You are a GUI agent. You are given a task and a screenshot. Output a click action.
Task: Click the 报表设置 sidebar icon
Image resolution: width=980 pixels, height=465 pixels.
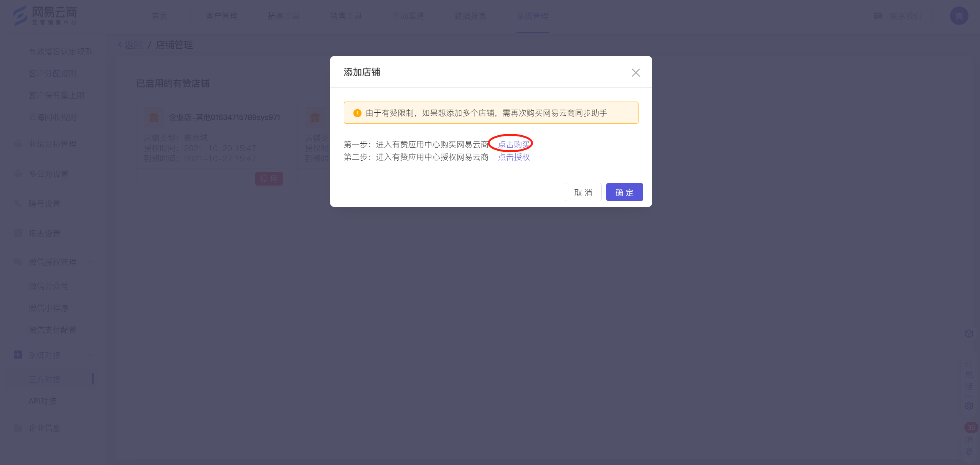[18, 233]
